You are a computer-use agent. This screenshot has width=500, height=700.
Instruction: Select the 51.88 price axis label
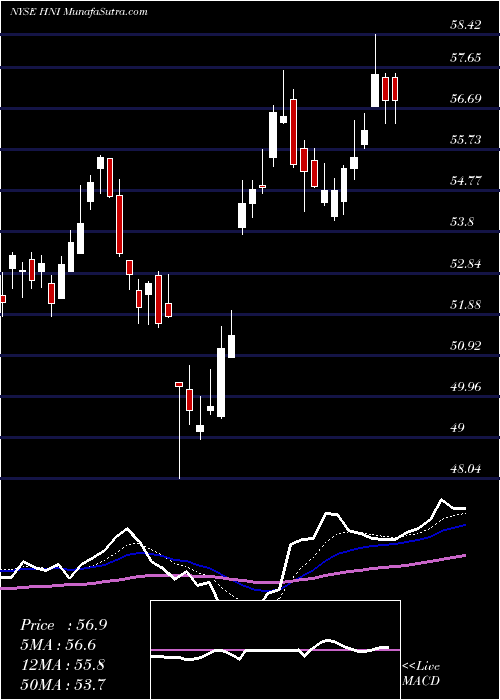[465, 304]
